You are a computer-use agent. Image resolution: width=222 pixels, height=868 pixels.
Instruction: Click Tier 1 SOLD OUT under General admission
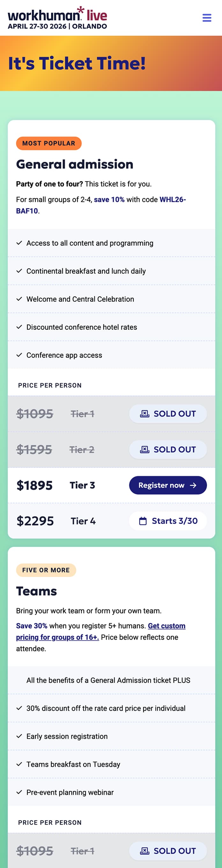click(x=167, y=414)
